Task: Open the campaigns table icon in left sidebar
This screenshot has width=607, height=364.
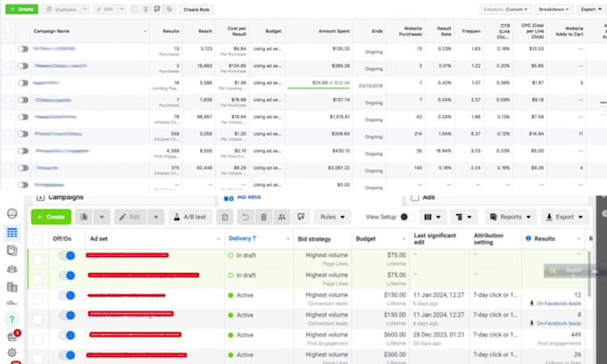Action: tap(12, 233)
